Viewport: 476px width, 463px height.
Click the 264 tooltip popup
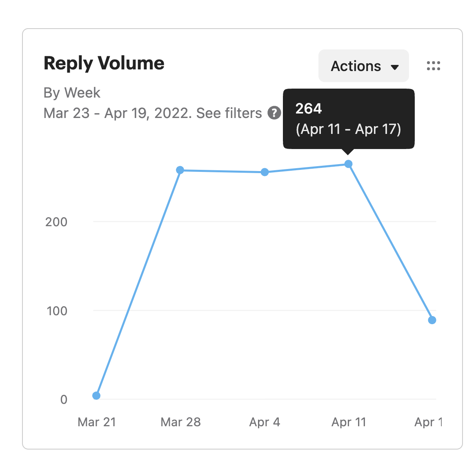(348, 119)
